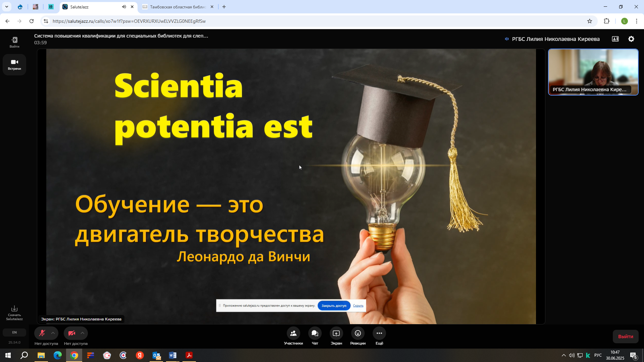Open Adobe Acrobat from taskbar

pos(189,355)
